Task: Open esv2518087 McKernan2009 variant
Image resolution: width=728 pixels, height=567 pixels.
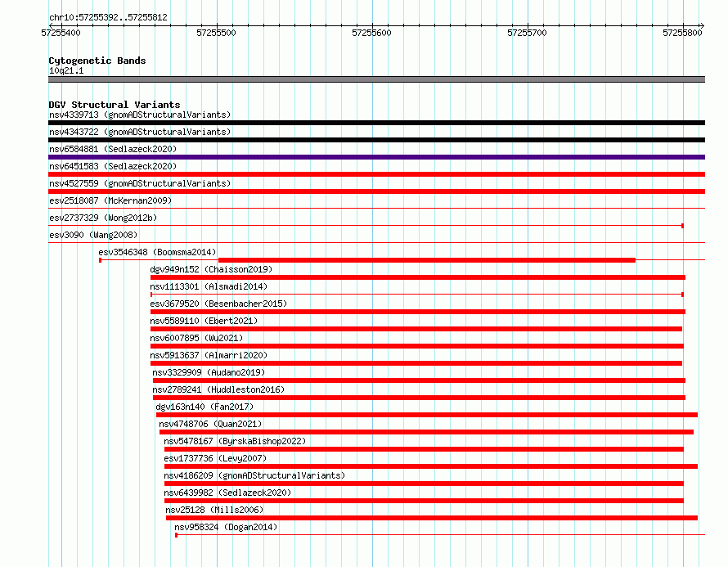Action: click(x=110, y=200)
